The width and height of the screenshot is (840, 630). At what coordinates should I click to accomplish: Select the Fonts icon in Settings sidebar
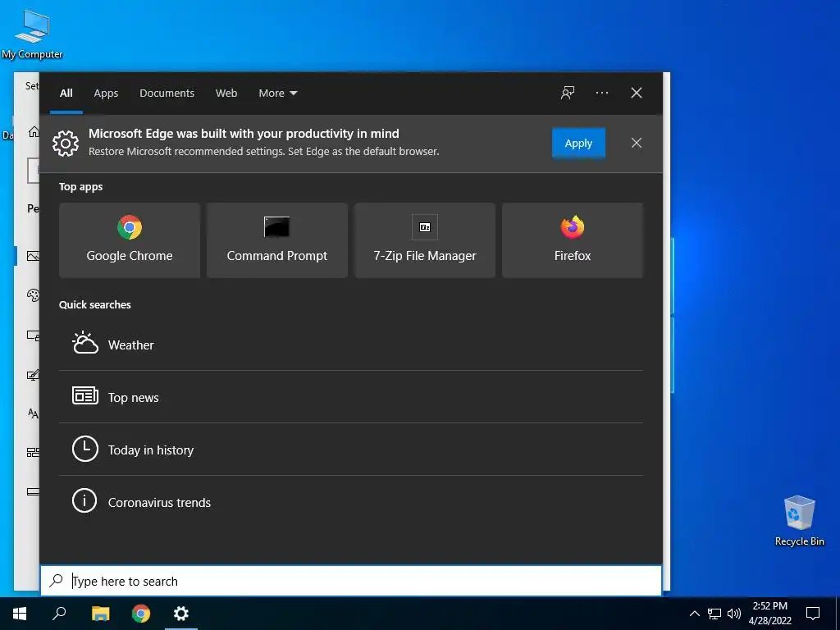[x=33, y=413]
